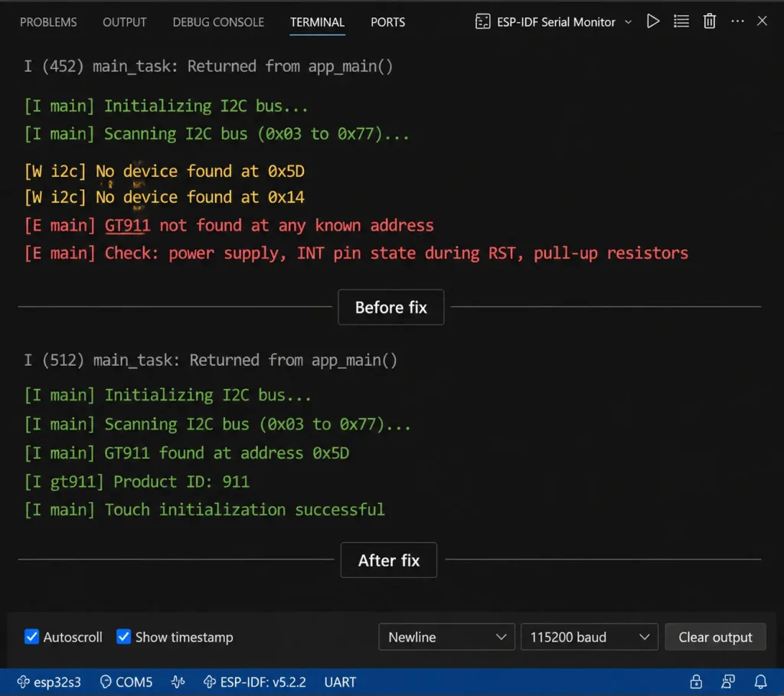Click the 'Check: power supply' error line

(356, 253)
